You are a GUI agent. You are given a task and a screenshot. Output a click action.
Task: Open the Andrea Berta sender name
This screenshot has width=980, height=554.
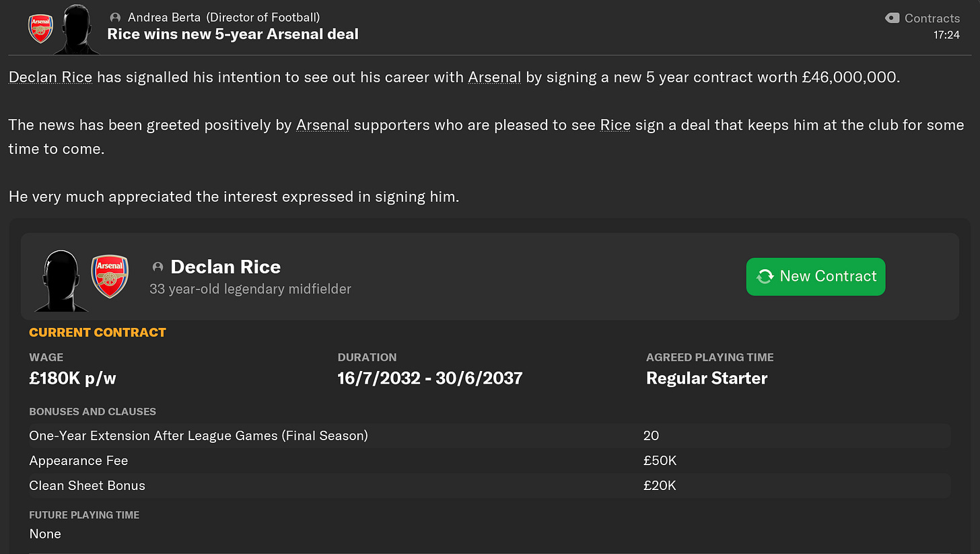coord(164,18)
